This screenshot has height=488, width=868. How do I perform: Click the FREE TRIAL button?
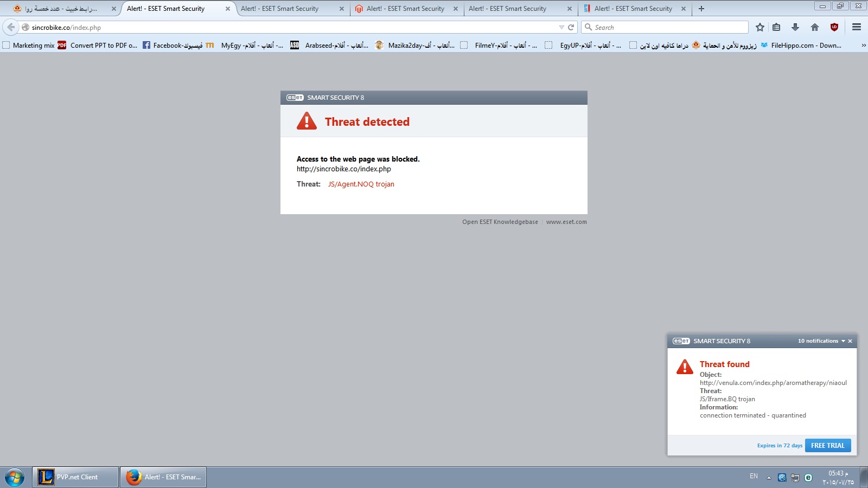pyautogui.click(x=828, y=445)
